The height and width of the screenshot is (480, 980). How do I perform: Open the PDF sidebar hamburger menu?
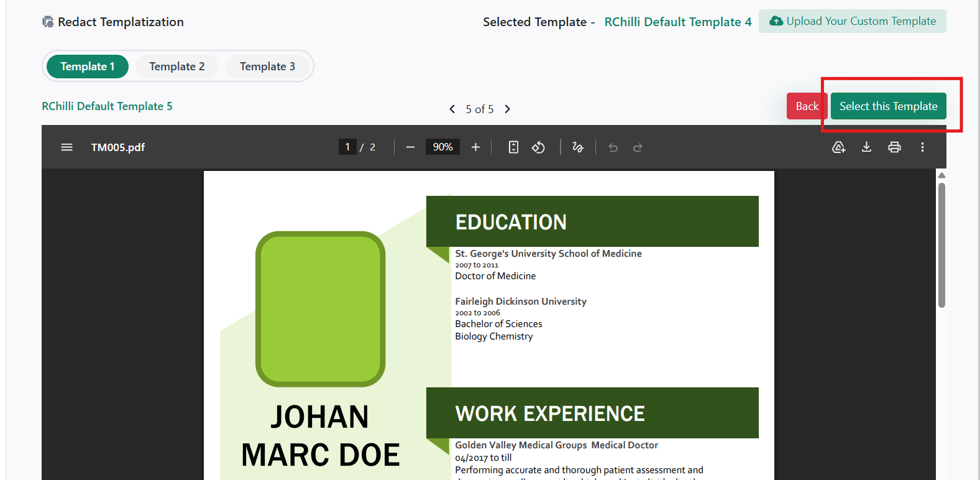click(66, 147)
